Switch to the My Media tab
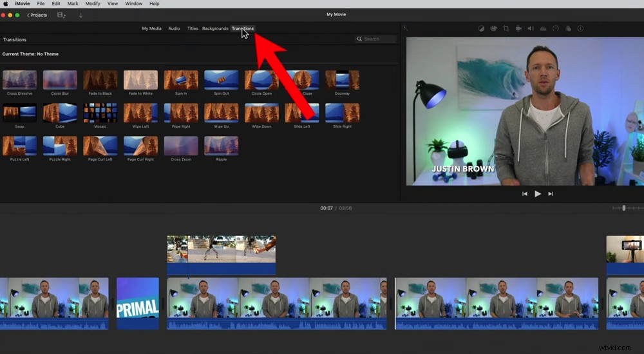 (151, 28)
